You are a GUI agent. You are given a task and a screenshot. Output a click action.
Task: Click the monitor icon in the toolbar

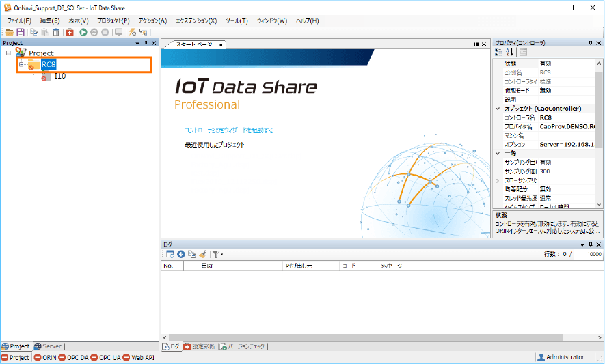click(x=118, y=32)
